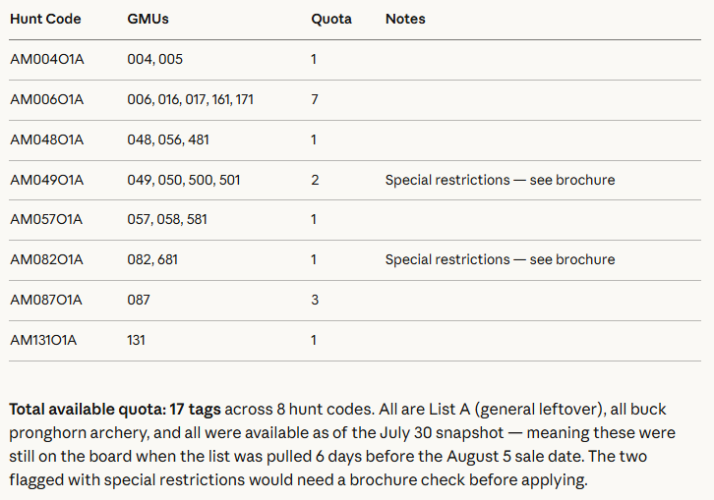Click the GMU cell 049, 050, 500, 501
714x500 pixels.
pos(184,180)
